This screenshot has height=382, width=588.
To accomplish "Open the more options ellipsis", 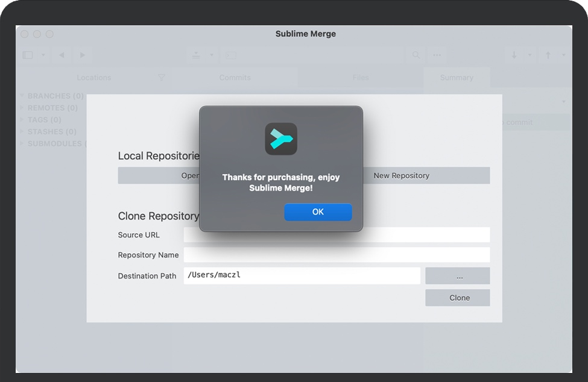I will (437, 55).
